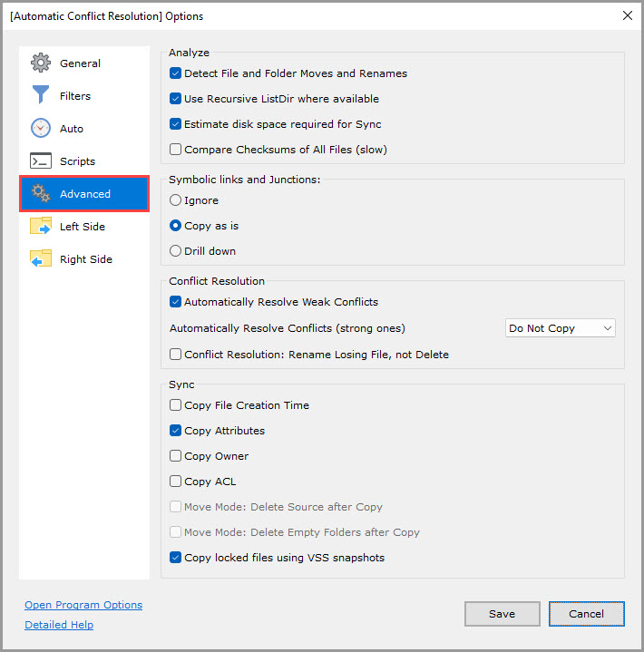The image size is (644, 652).
Task: Check Copy File Creation Time
Action: click(x=175, y=405)
